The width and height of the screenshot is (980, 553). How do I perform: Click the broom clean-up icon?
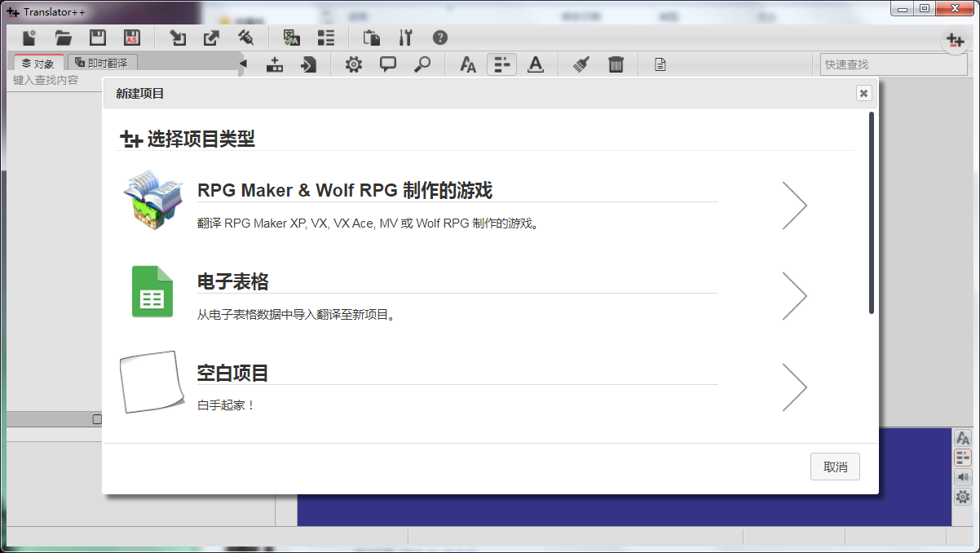(581, 64)
